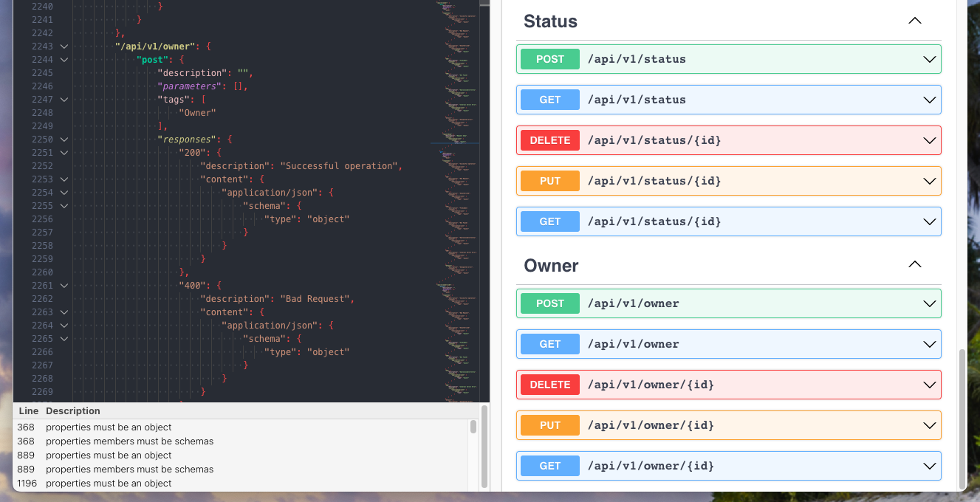
Task: Fold code at line 2244 arrow
Action: pos(64,60)
